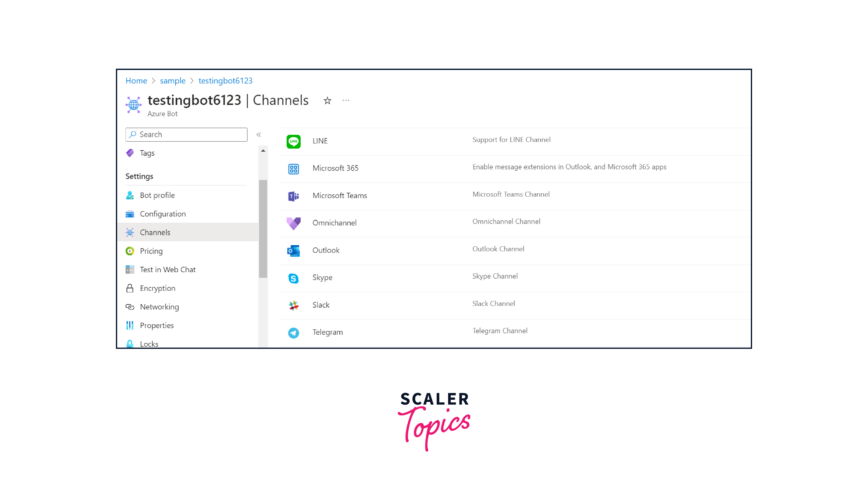868x504 pixels.
Task: Open the more options ellipsis menu
Action: [346, 101]
